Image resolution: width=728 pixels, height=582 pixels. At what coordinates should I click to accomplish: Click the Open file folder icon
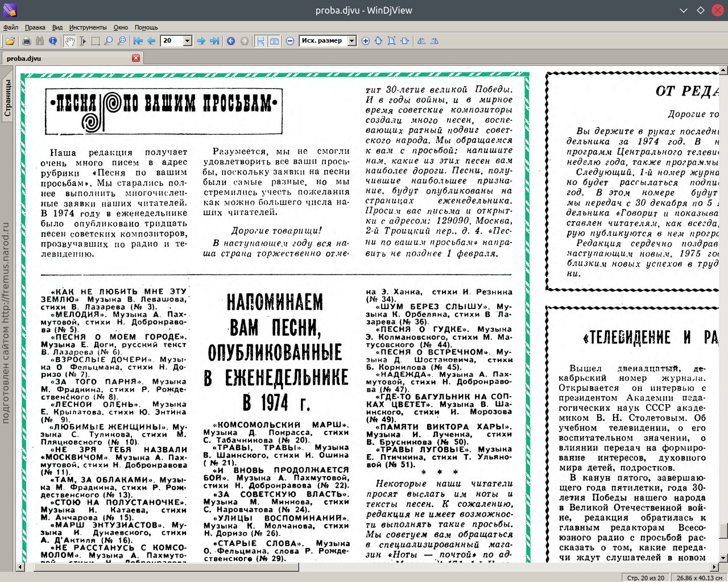(x=10, y=41)
